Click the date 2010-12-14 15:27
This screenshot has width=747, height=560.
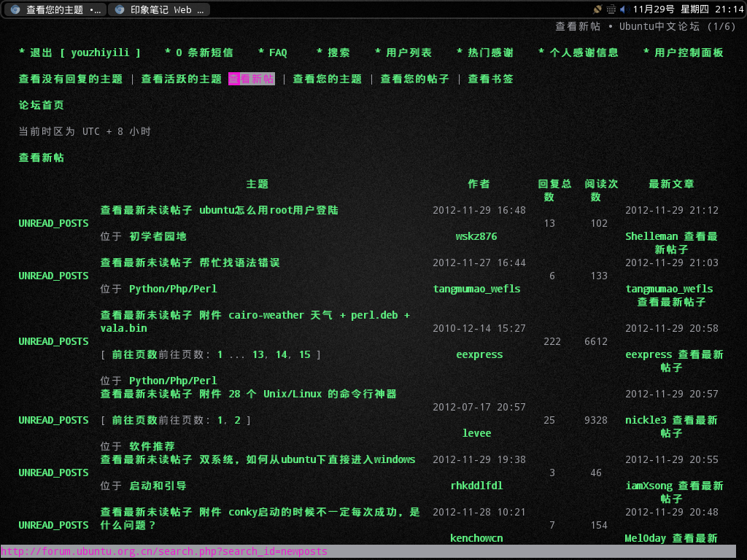coord(479,329)
